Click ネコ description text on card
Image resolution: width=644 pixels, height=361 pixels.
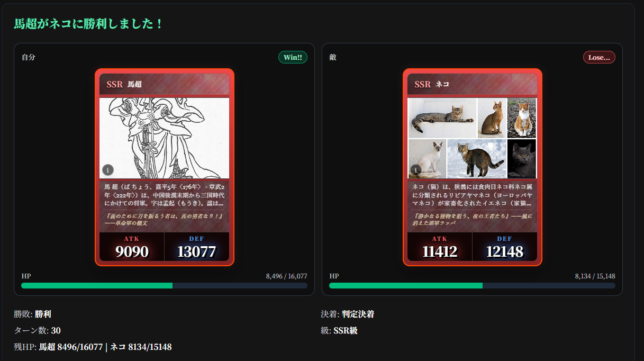coord(472,195)
